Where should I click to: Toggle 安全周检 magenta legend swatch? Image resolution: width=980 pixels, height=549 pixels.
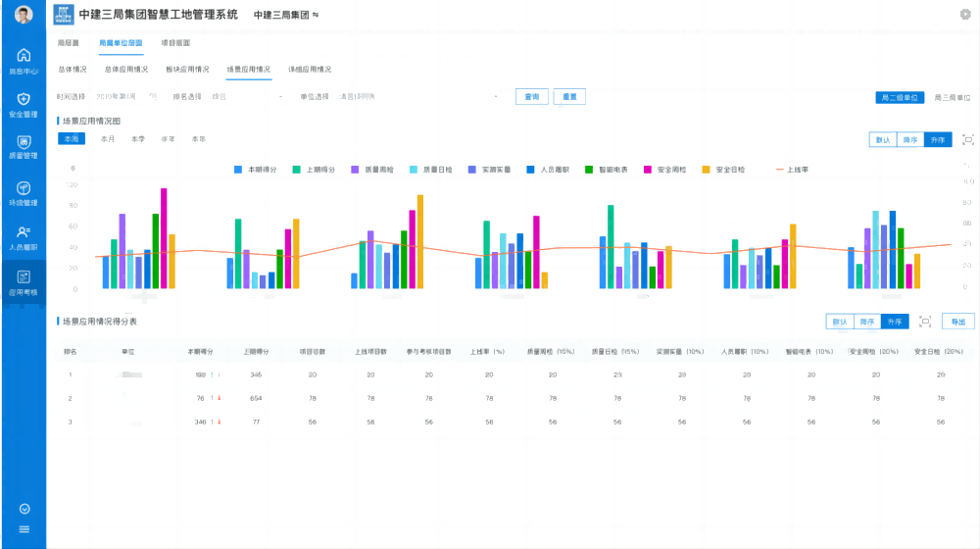coord(648,170)
